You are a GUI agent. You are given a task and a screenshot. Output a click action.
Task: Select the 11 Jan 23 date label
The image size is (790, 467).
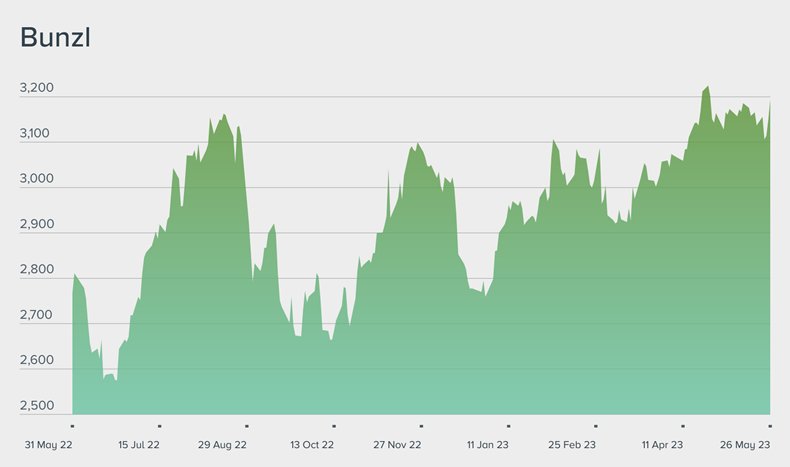click(487, 444)
